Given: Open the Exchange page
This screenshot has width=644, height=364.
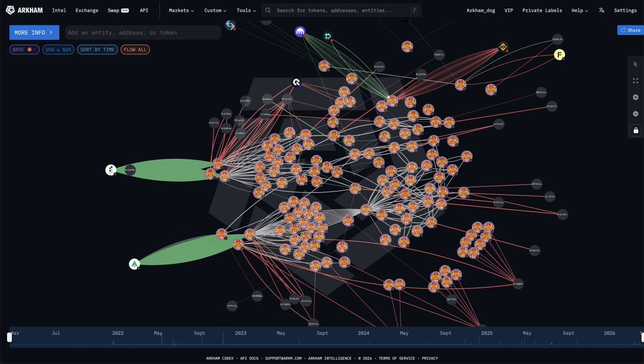Looking at the screenshot, I should point(87,10).
